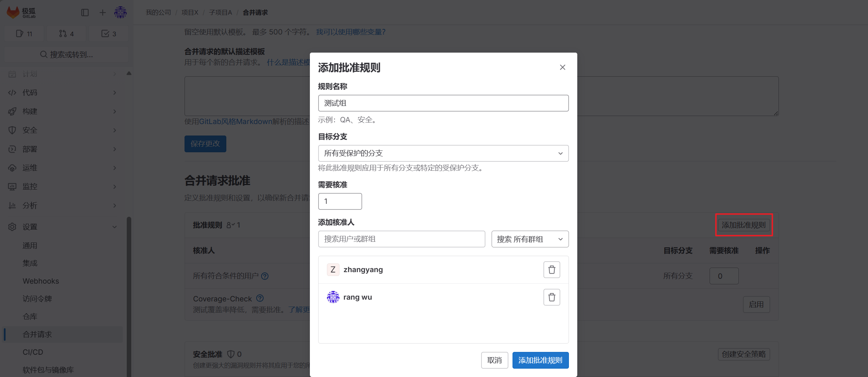The height and width of the screenshot is (377, 868).
Task: Select the 分析 sidebar icon
Action: coord(12,205)
